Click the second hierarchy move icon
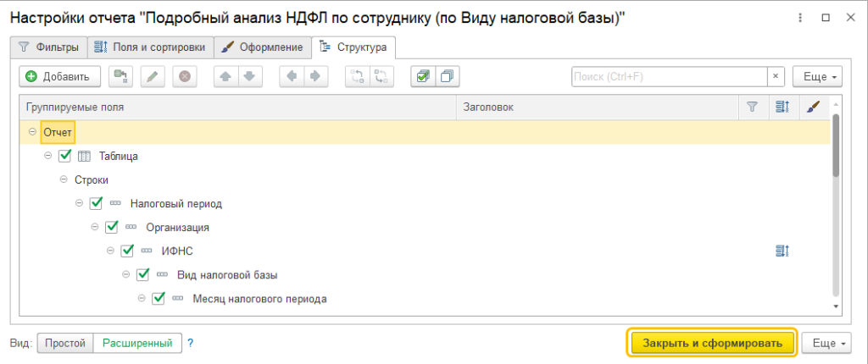Viewport: 868px width, 364px height. [x=381, y=77]
